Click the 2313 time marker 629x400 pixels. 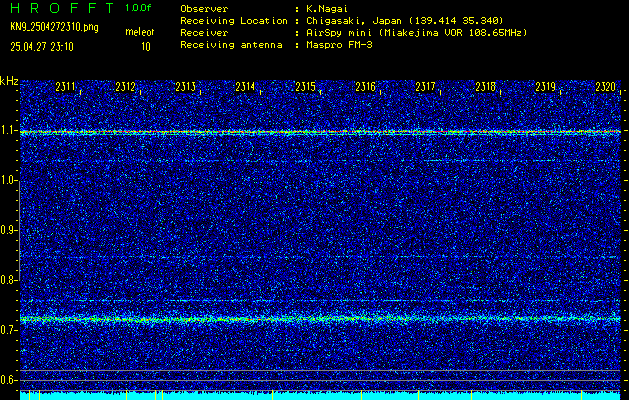[185, 87]
